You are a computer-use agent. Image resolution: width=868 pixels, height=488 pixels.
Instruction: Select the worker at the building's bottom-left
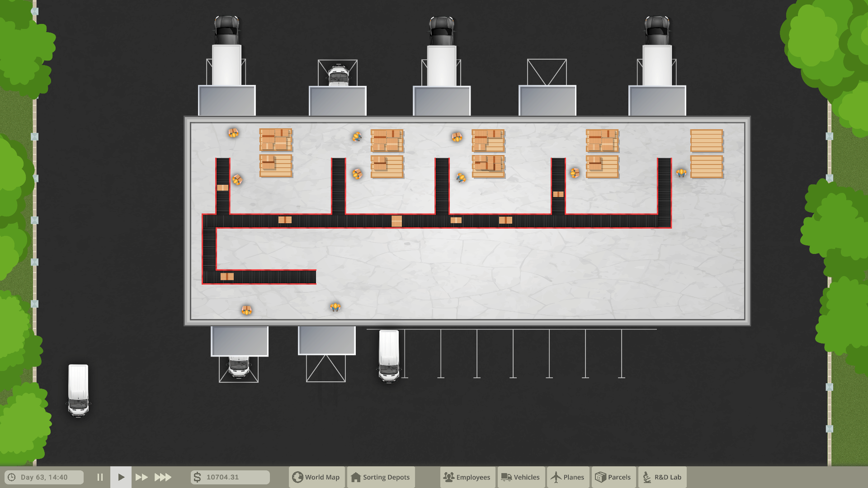[x=246, y=310]
